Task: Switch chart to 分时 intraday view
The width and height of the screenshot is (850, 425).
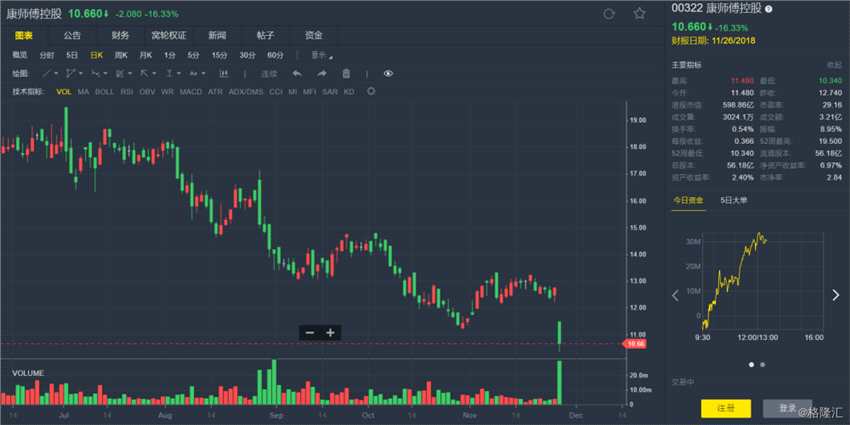Action: coord(47,55)
